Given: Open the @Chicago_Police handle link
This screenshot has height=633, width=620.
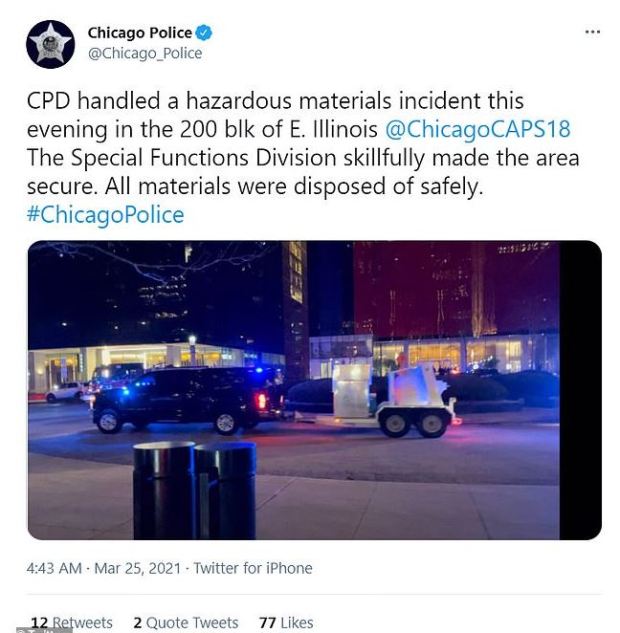Looking at the screenshot, I should pos(145,53).
